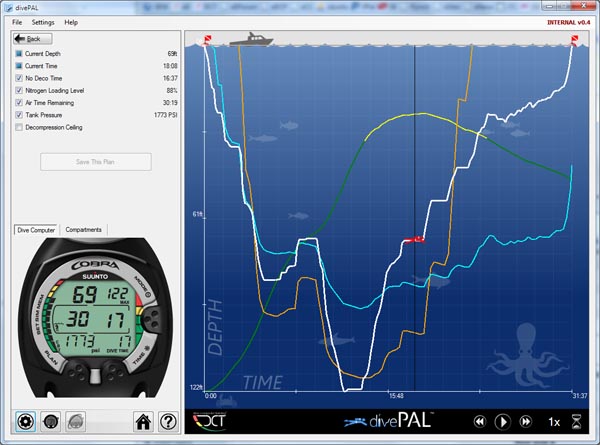Fast forward the dive simulation
This screenshot has height=445, width=600.
tap(526, 422)
